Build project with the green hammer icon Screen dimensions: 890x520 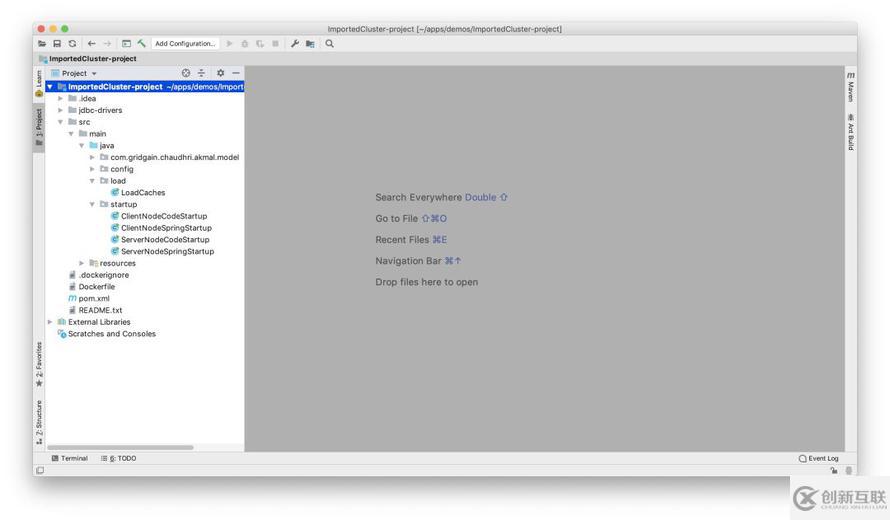click(141, 44)
